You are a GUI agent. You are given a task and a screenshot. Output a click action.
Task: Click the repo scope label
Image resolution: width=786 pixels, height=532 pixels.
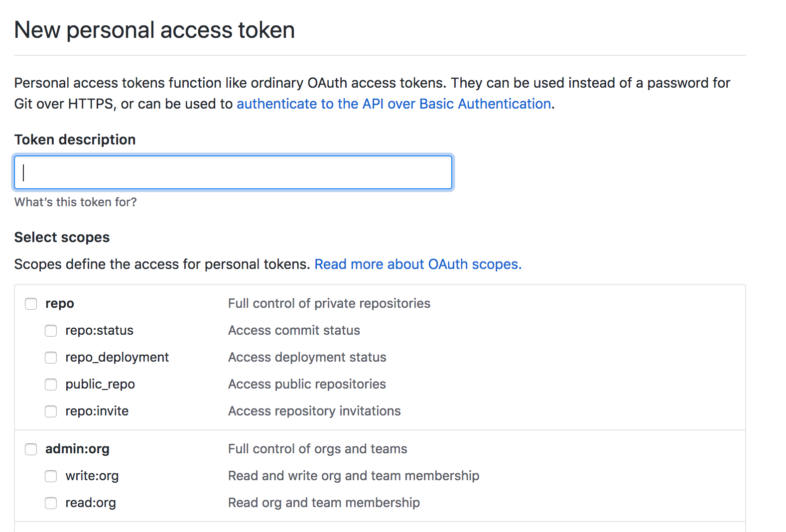[59, 303]
